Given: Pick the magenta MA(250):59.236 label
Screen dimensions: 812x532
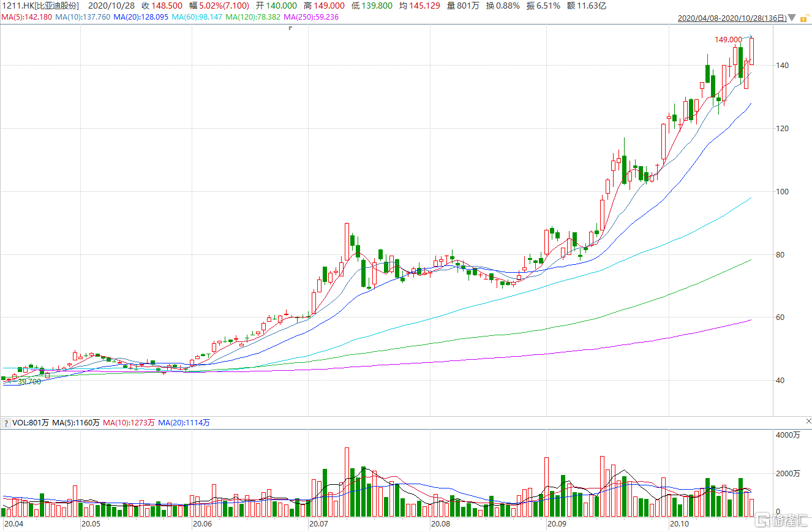Looking at the screenshot, I should (x=310, y=17).
